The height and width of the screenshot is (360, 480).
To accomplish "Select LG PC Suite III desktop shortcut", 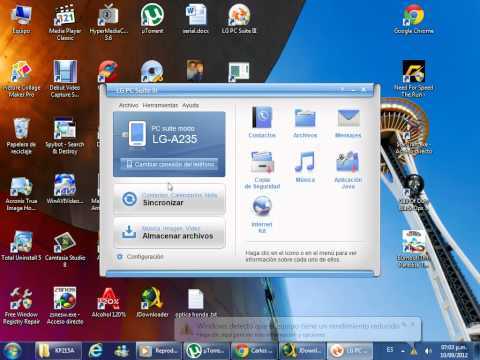I will 239,19.
